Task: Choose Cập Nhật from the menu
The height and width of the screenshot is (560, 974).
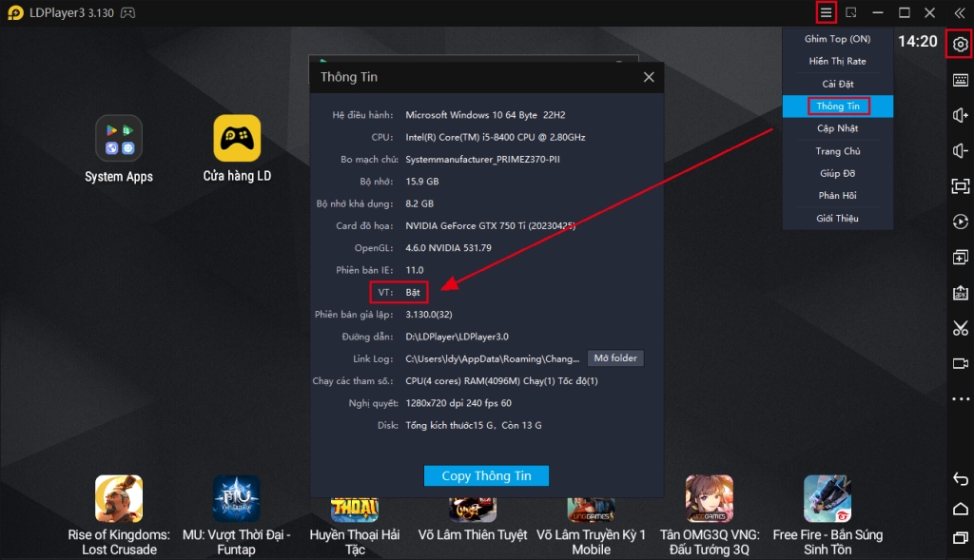Action: pos(837,128)
